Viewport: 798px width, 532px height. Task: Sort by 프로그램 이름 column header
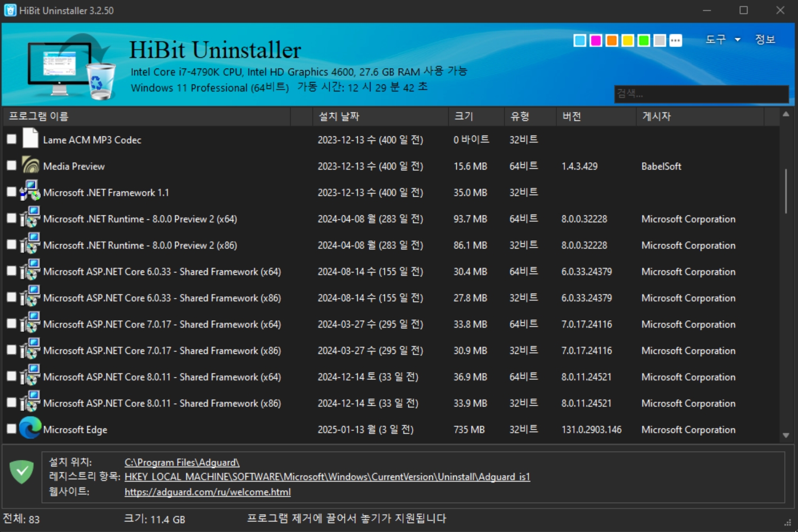coord(146,117)
